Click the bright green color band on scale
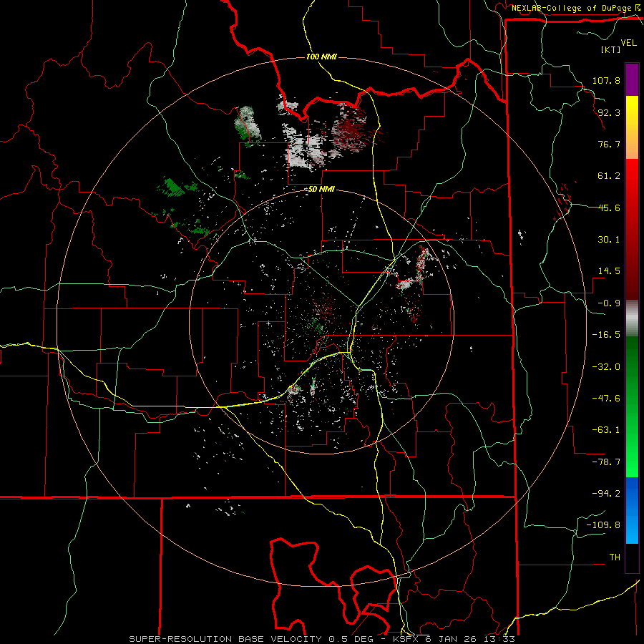Viewport: 644px width, 644px height. pos(632,406)
